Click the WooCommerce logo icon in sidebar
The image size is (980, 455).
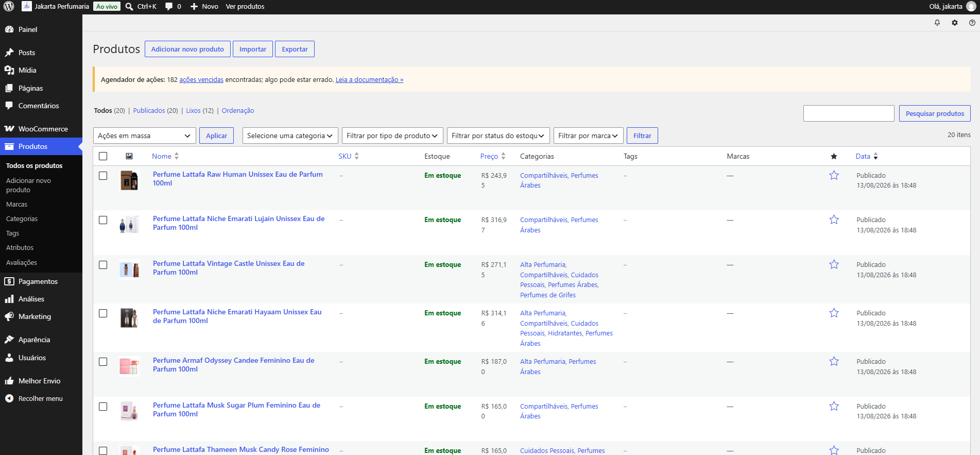tap(9, 129)
